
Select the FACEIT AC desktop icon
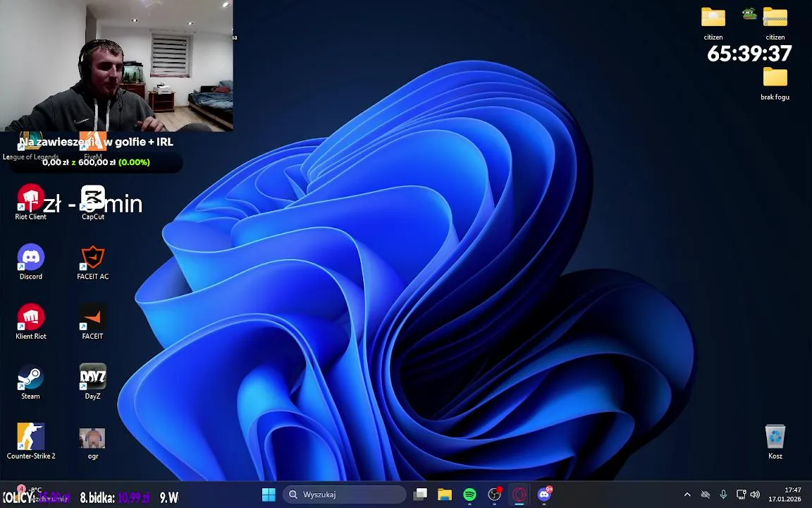click(x=93, y=262)
